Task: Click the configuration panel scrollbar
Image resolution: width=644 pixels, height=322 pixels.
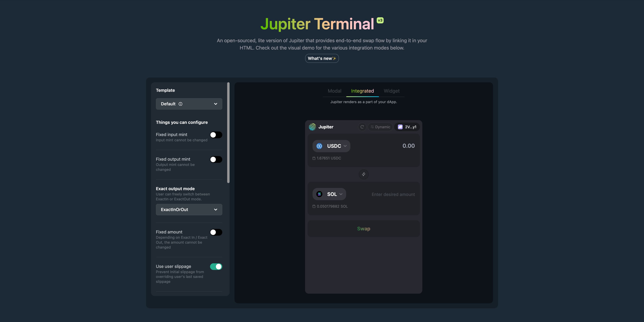Action: tap(228, 132)
